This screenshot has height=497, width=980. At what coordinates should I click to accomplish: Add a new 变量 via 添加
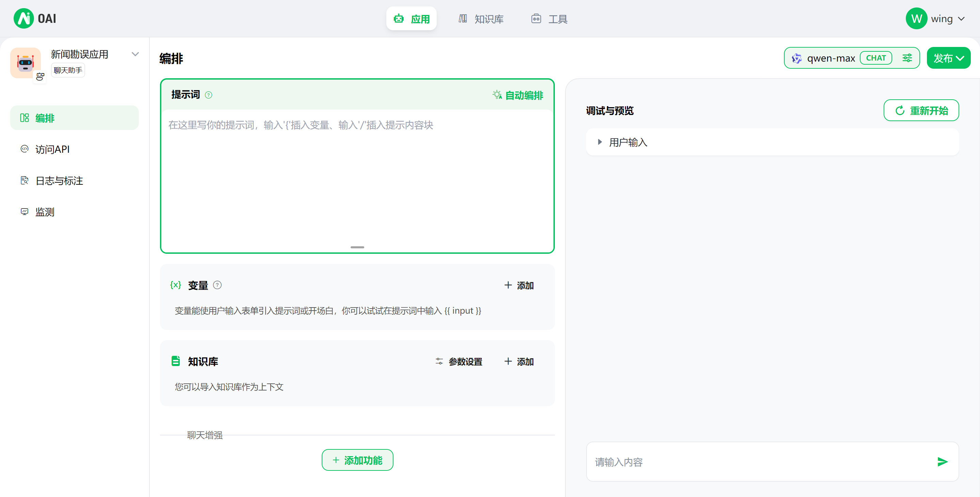pyautogui.click(x=519, y=285)
